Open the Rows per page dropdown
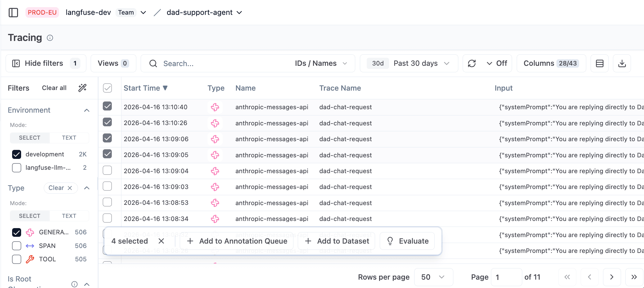The image size is (644, 288). [x=433, y=277]
